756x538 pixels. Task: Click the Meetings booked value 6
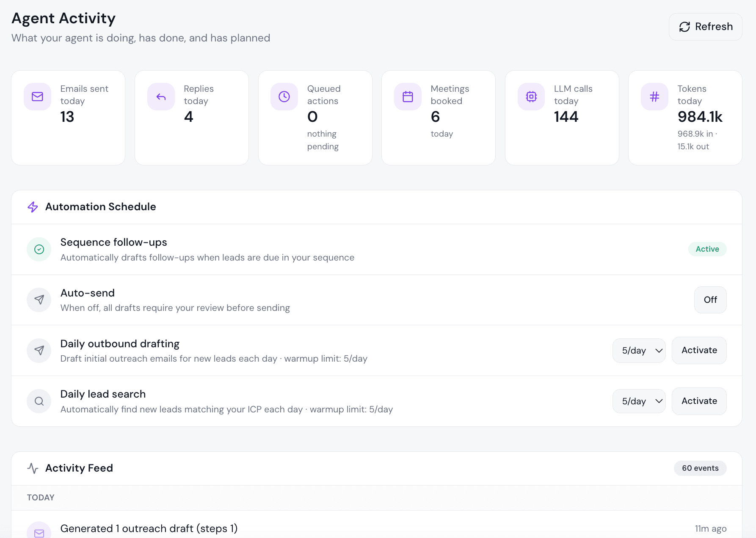pyautogui.click(x=436, y=117)
